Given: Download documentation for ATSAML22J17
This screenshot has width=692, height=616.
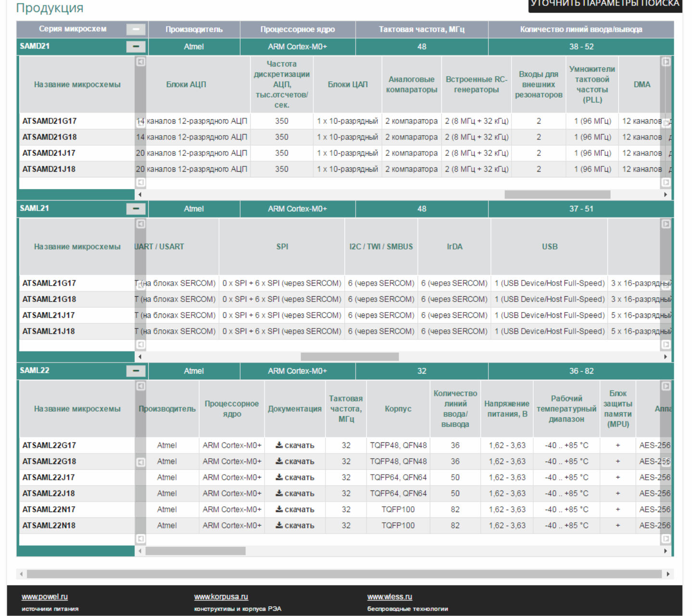Looking at the screenshot, I should [295, 478].
